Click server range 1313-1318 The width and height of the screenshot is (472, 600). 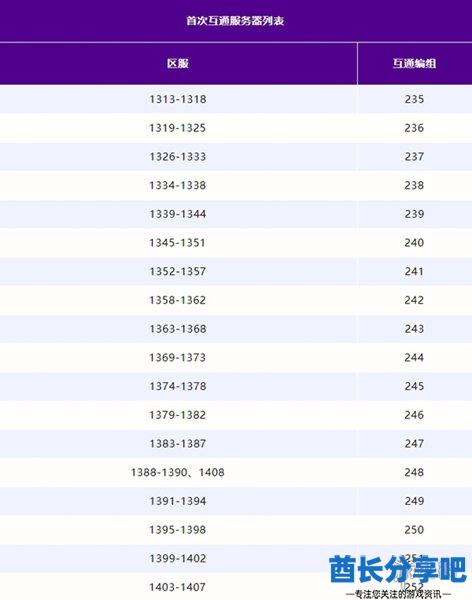coord(178,99)
